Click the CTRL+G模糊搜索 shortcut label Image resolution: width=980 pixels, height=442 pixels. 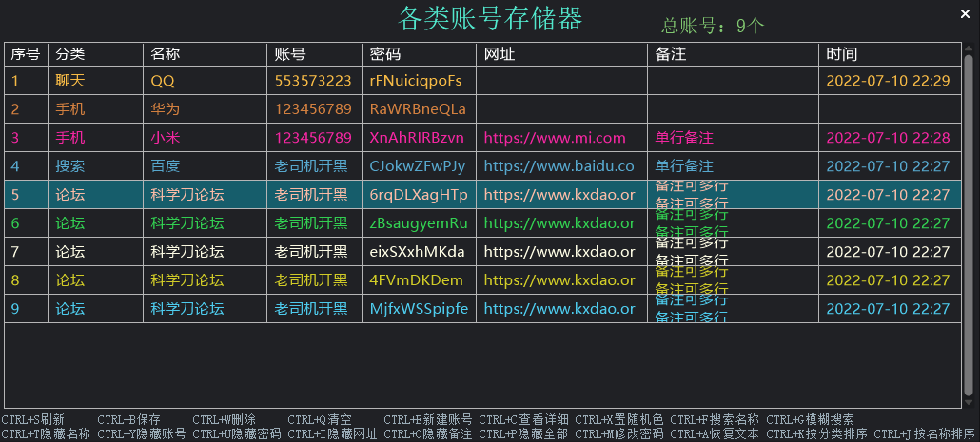pyautogui.click(x=810, y=420)
